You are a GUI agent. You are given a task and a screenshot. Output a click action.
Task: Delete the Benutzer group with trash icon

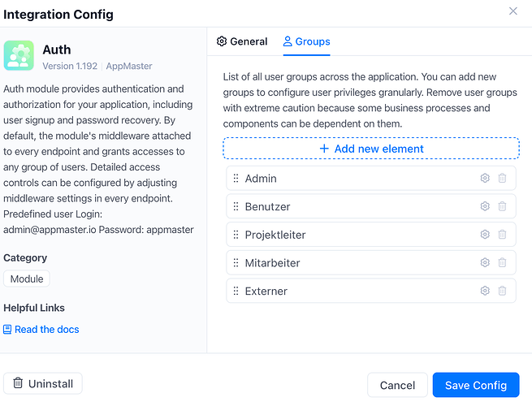[502, 206]
